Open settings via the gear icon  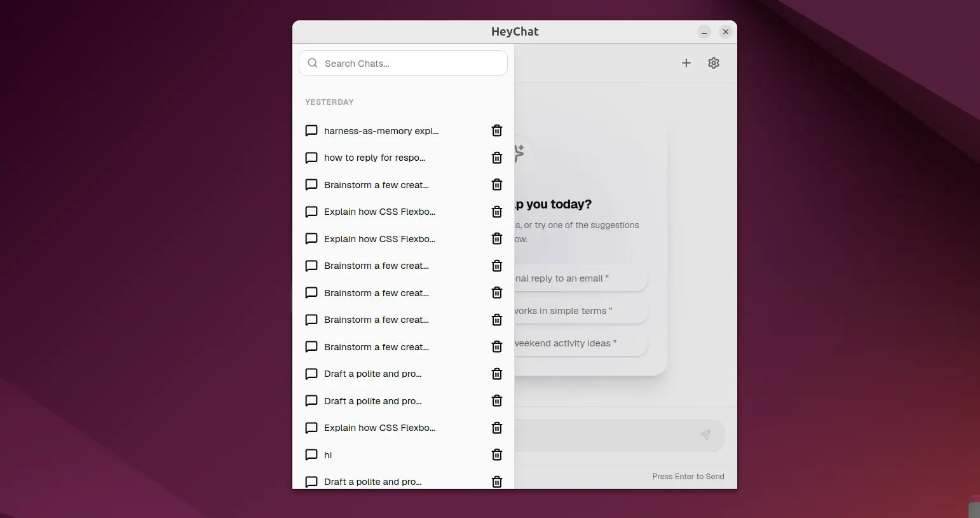coord(714,63)
